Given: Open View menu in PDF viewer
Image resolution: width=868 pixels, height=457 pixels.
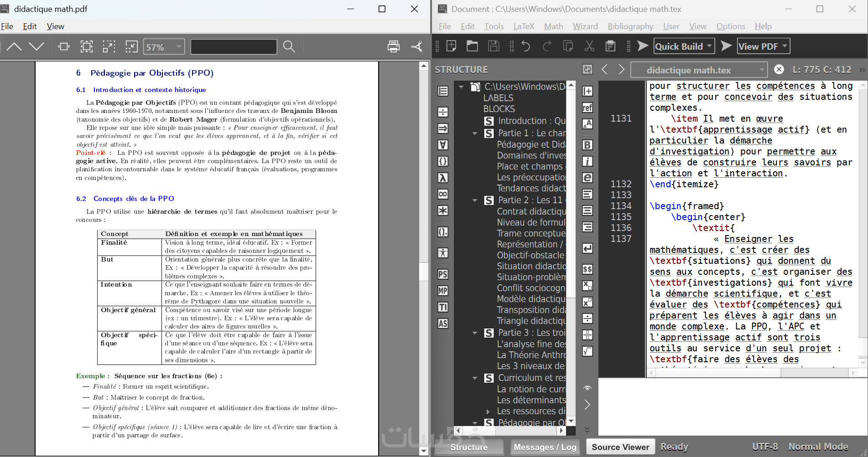Looking at the screenshot, I should coord(56,26).
